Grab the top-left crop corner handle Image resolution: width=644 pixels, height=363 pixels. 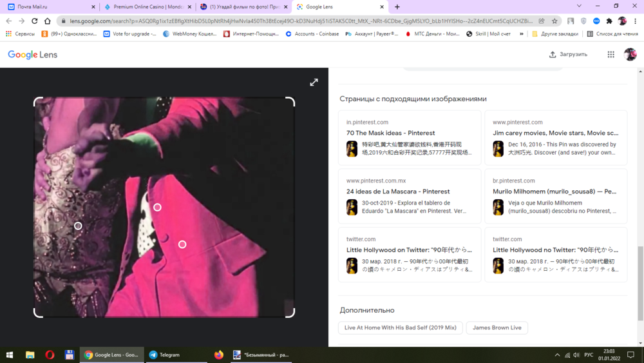pyautogui.click(x=38, y=101)
